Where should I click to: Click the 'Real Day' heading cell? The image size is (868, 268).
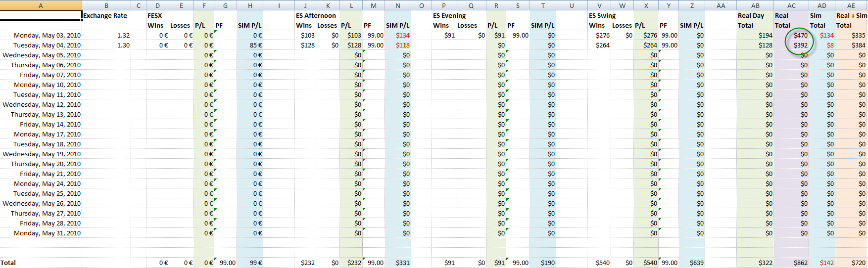[755, 15]
